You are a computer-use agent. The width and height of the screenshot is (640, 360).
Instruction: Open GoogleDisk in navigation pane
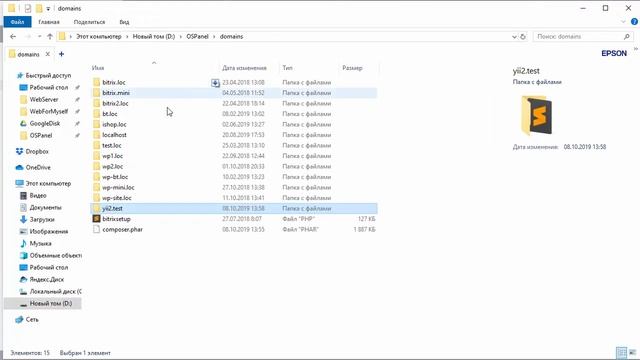44,124
